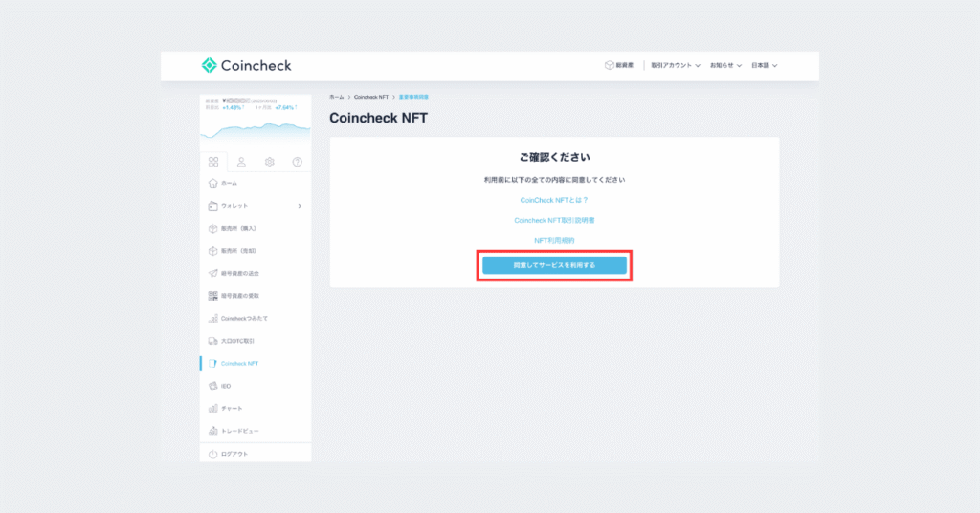This screenshot has height=513, width=980.
Task: Click the asset balance chart in sidebar
Action: tap(255, 130)
